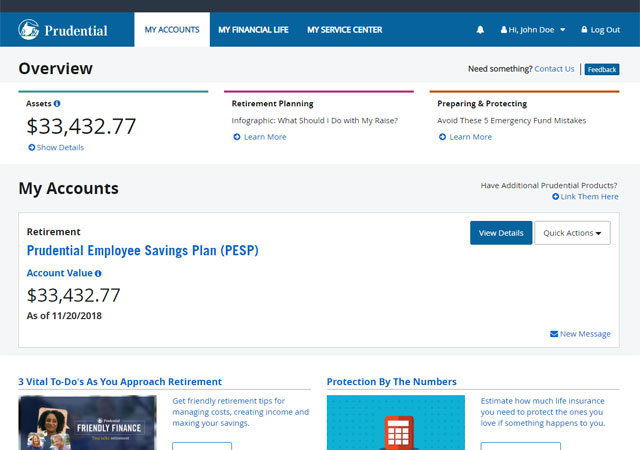Image resolution: width=640 pixels, height=450 pixels.
Task: Go to My Service Center tab
Action: 344,30
